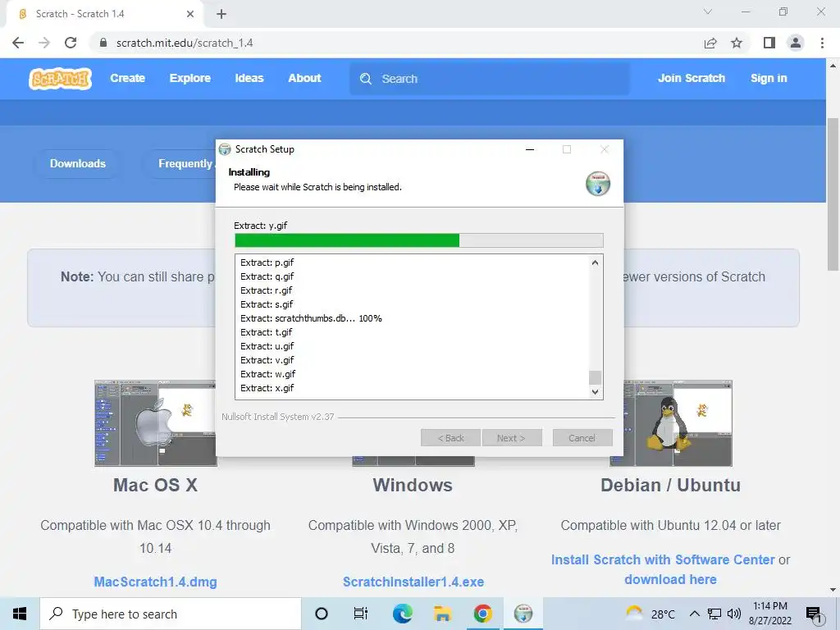The height and width of the screenshot is (630, 840).
Task: Open Cortana circle on the taskbar
Action: (x=322, y=614)
